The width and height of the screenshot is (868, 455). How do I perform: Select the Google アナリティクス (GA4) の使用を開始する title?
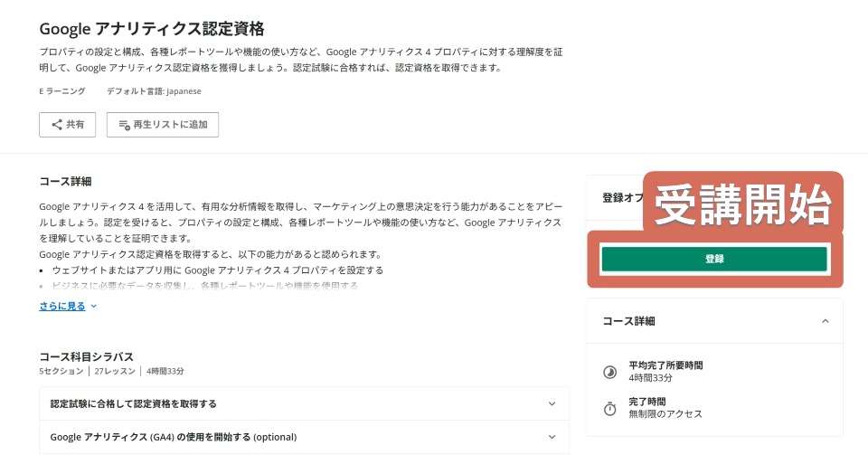pos(174,437)
